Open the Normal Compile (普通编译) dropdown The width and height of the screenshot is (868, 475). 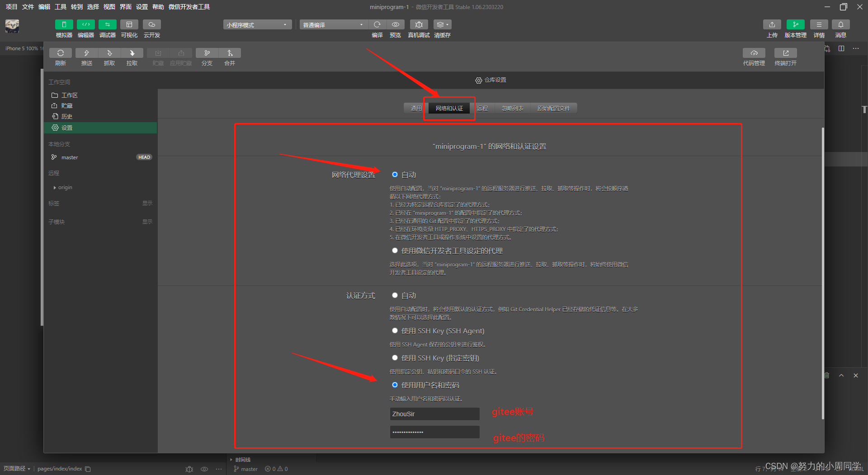point(334,25)
